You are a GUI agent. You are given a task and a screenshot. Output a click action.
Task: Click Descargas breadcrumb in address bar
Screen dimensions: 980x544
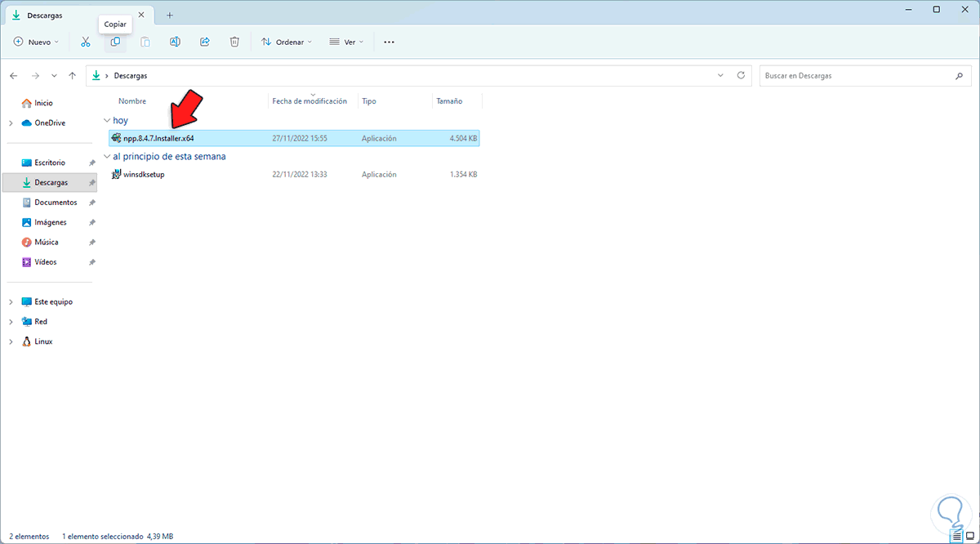(131, 75)
